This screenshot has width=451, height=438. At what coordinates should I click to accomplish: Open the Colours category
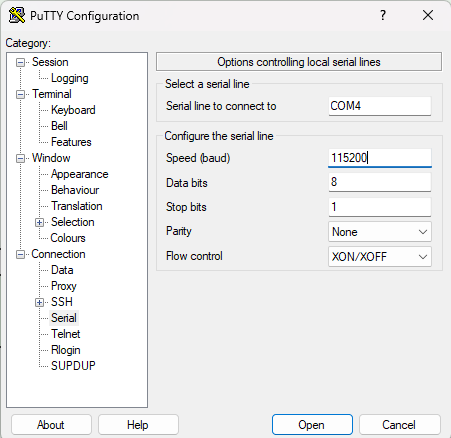click(x=68, y=238)
